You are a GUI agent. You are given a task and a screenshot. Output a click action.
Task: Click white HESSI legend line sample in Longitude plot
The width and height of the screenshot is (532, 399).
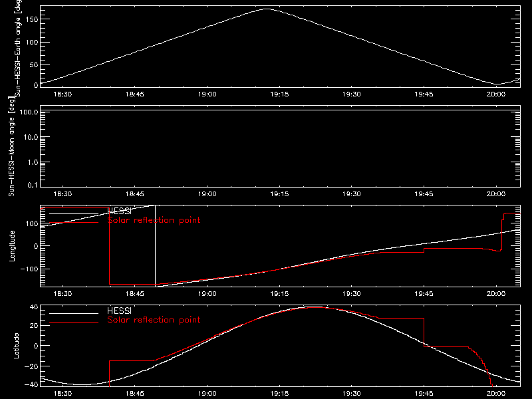tap(74, 213)
